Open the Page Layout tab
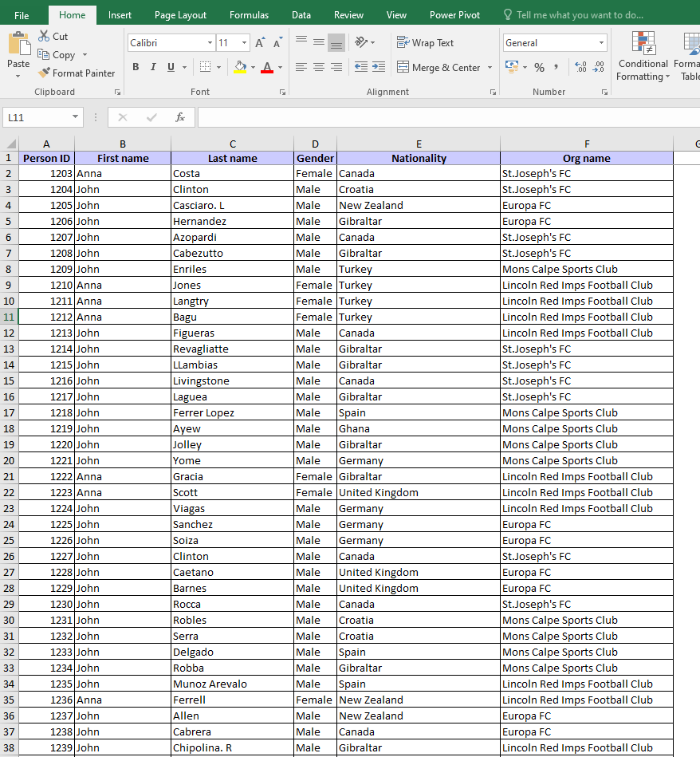The image size is (700, 757). 180,15
